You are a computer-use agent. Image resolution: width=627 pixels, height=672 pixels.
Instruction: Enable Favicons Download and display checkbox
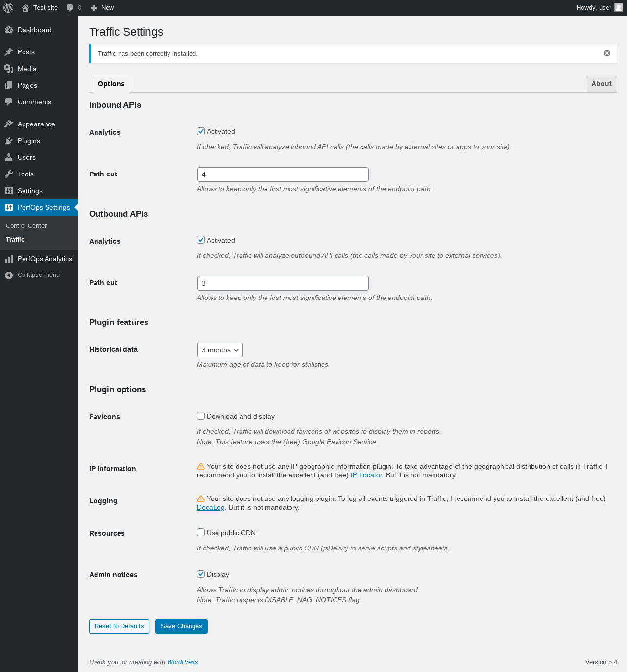(201, 416)
